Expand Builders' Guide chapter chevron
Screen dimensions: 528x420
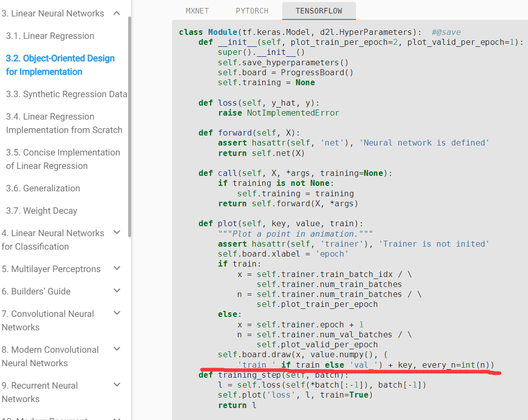click(x=117, y=290)
